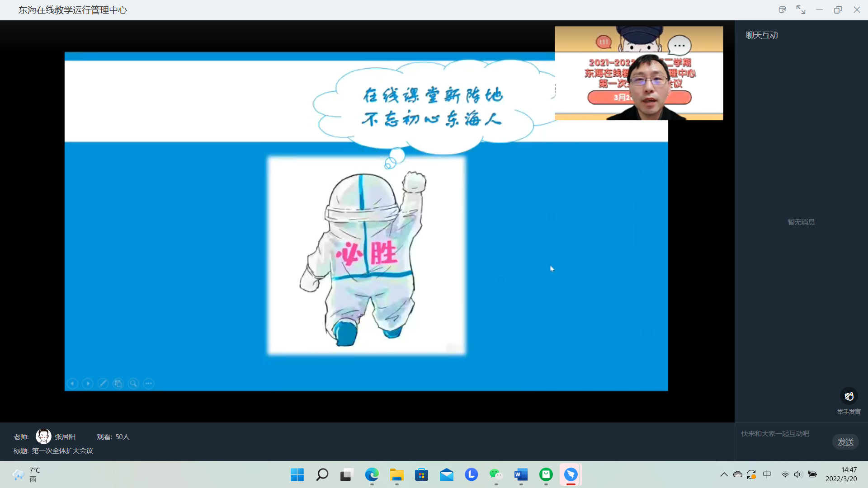Click the presenter webcam video thumbnail
The height and width of the screenshot is (488, 868).
click(x=638, y=73)
